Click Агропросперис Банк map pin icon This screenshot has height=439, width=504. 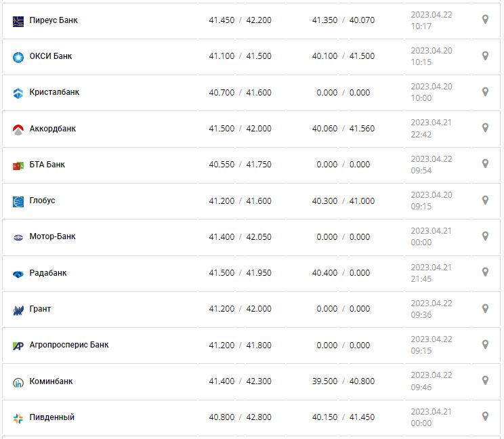[x=485, y=344]
